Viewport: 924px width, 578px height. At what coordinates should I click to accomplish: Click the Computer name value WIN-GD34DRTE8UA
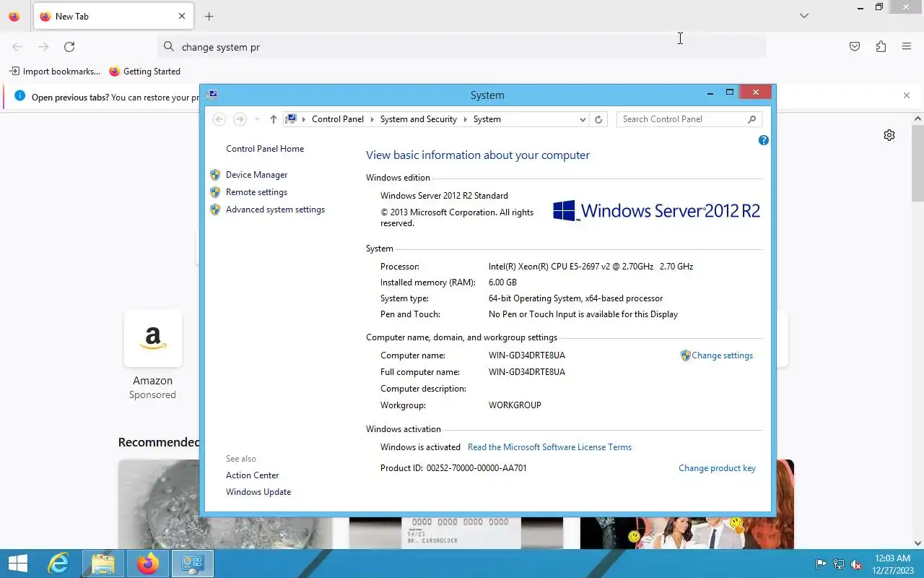coord(527,355)
